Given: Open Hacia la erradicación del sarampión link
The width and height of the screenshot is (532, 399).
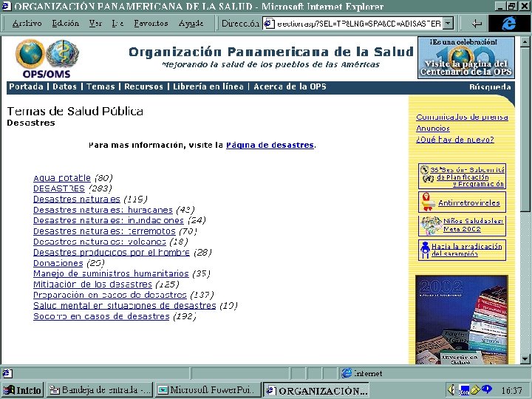Looking at the screenshot, I should click(x=466, y=250).
